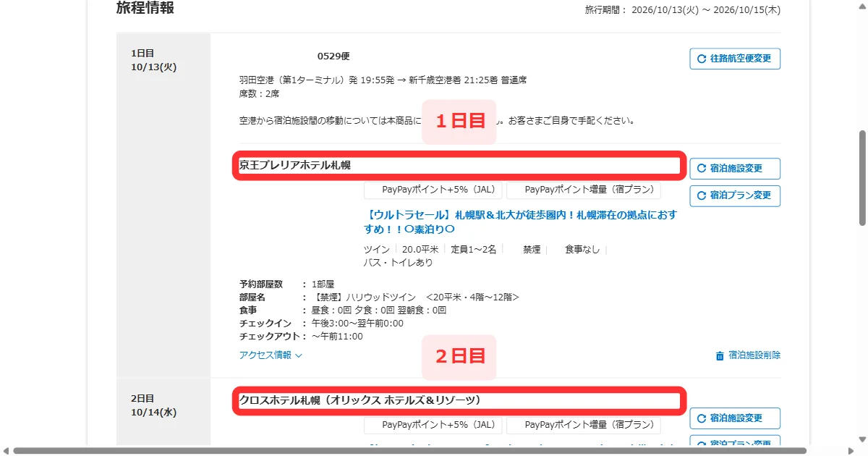Delete lodging via 宿泊施設削除 link
The image size is (868, 456).
(754, 355)
